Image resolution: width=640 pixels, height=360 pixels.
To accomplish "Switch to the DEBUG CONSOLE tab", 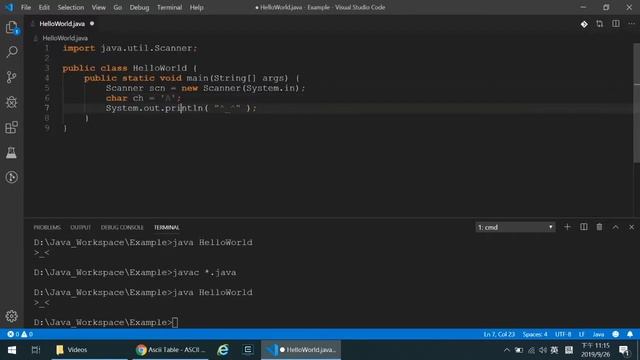I will 122,227.
